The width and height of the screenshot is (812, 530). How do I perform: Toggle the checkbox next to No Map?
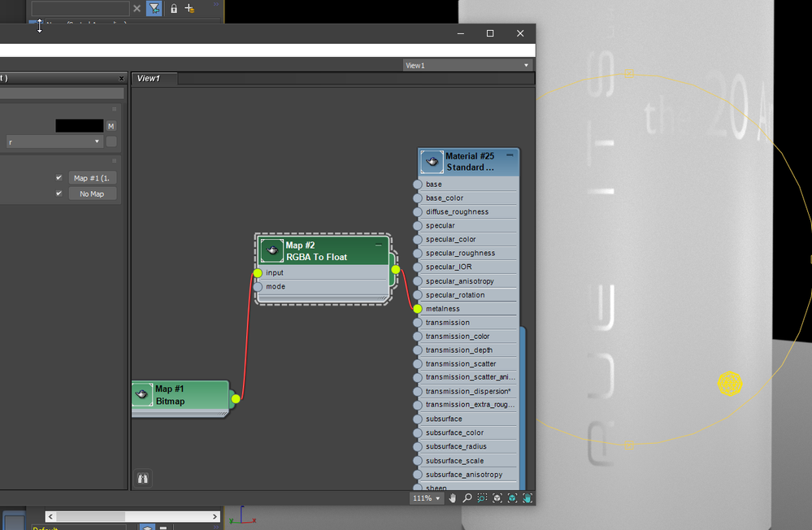pyautogui.click(x=59, y=194)
